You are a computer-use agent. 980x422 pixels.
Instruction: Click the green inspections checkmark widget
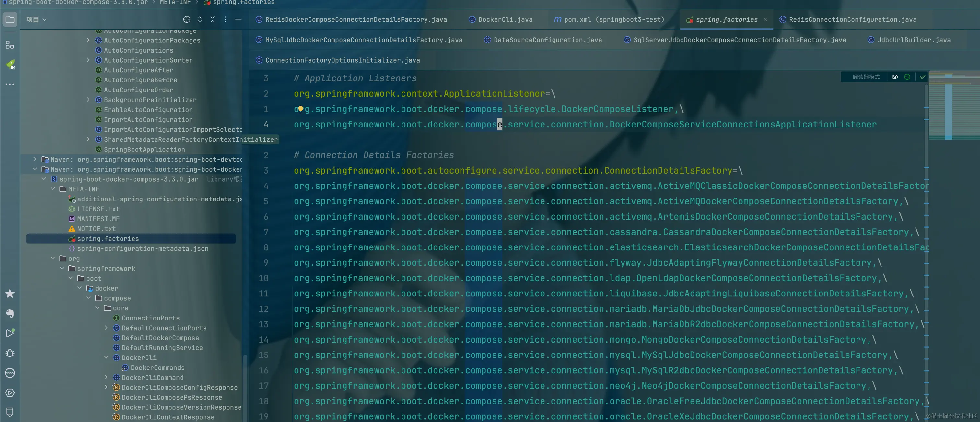pyautogui.click(x=922, y=77)
